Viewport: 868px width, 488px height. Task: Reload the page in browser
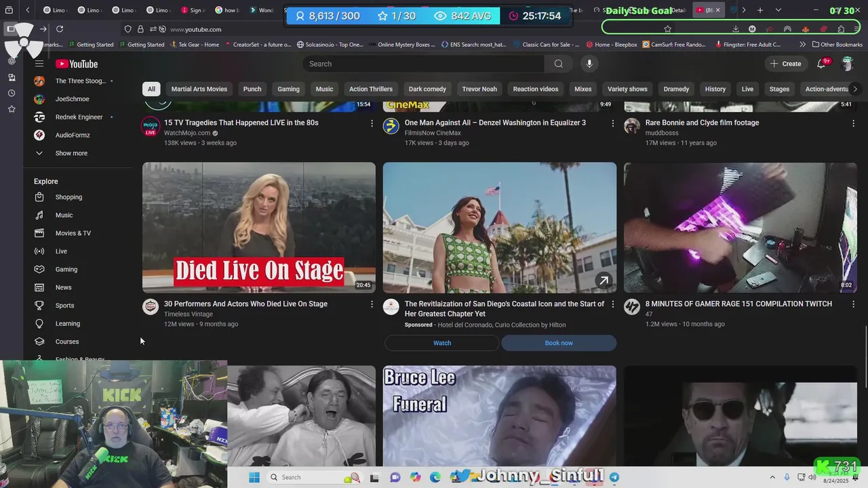60,29
